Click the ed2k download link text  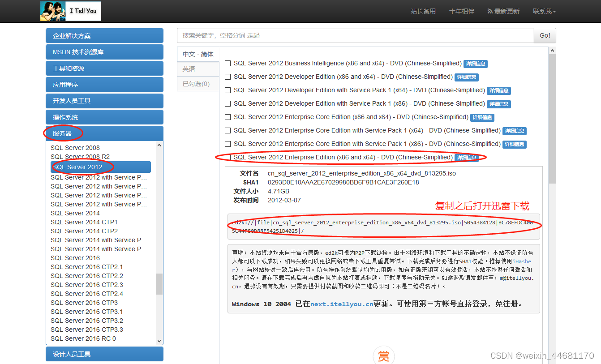382,227
